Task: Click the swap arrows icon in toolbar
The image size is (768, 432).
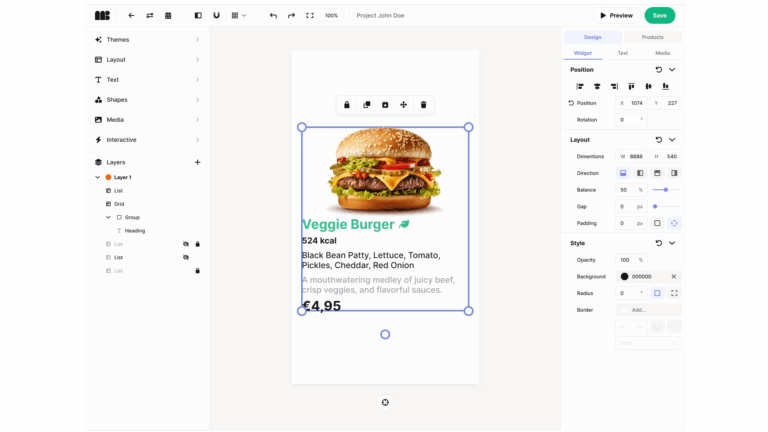Action: click(x=150, y=16)
